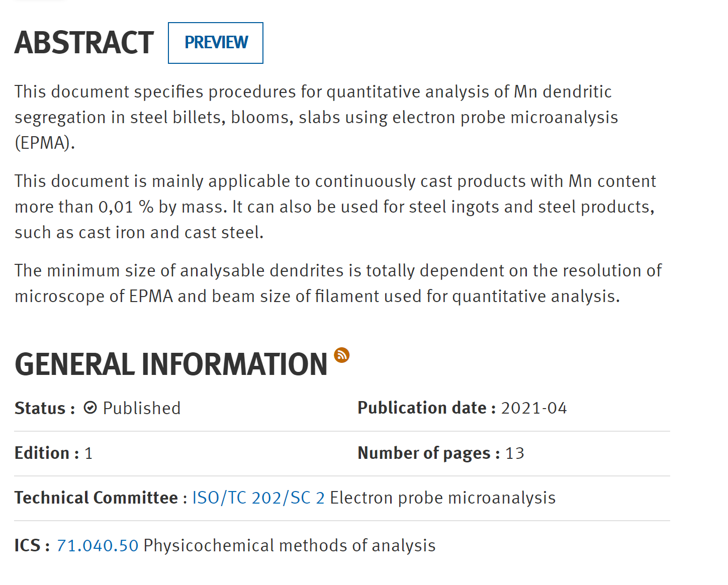Click the Published status checkmark icon

tap(90, 408)
